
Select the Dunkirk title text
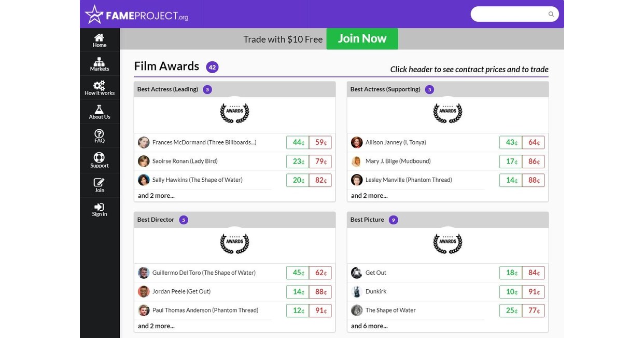(376, 291)
